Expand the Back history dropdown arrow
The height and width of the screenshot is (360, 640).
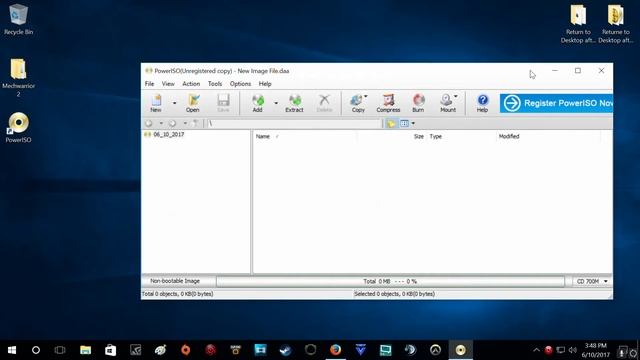(161, 123)
